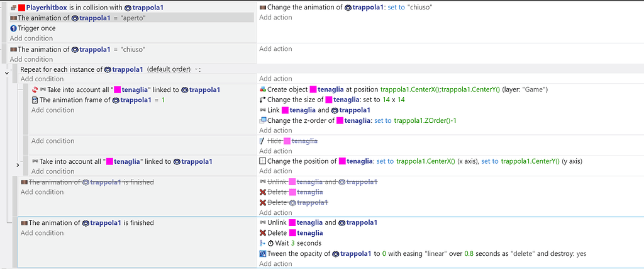Add action below struck-through Hide tenaglia
This screenshot has height=269, width=644.
tap(275, 151)
